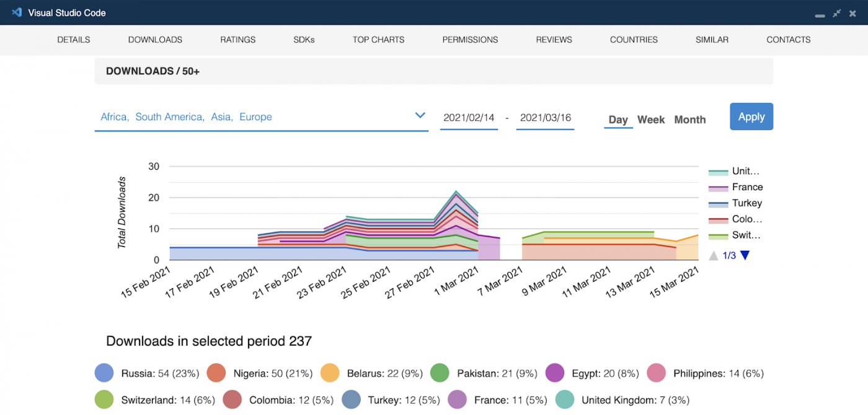Screen dimensions: 868x415
Task: Click the France entry in chart legend
Action: 748,186
